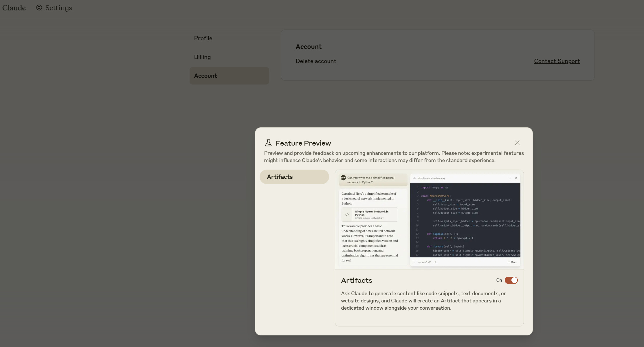
Task: Click the Feature Preview flask icon
Action: point(268,143)
